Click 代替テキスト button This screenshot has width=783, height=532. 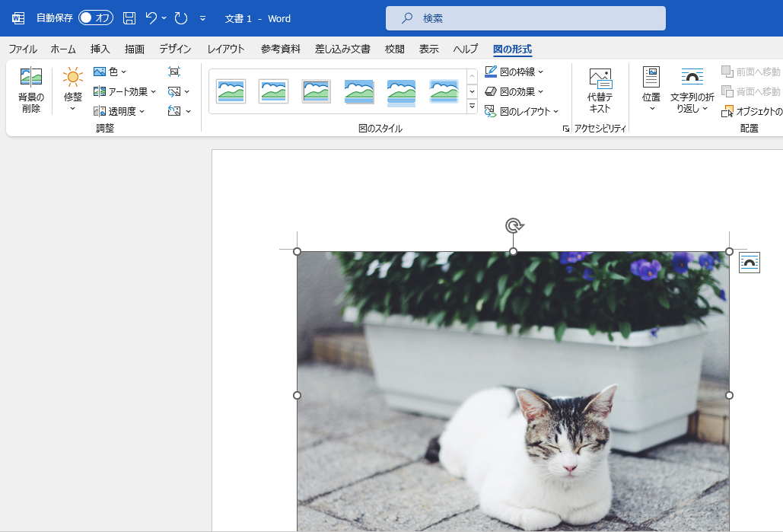600,91
